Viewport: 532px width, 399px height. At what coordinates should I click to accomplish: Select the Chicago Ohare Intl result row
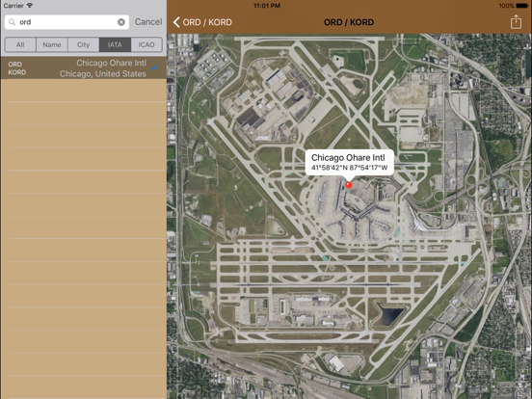84,68
